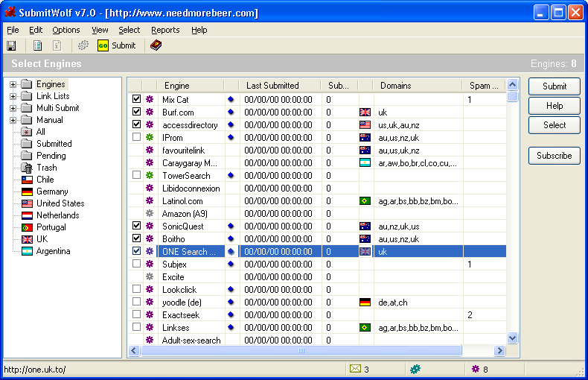This screenshot has height=380, width=588.
Task: Expand the Manual tree folder
Action: pyautogui.click(x=13, y=121)
